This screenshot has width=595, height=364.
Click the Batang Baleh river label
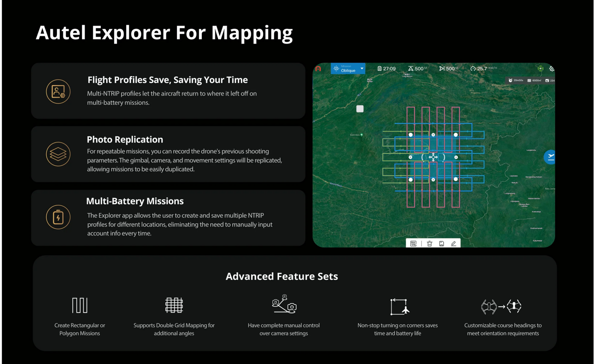click(336, 184)
